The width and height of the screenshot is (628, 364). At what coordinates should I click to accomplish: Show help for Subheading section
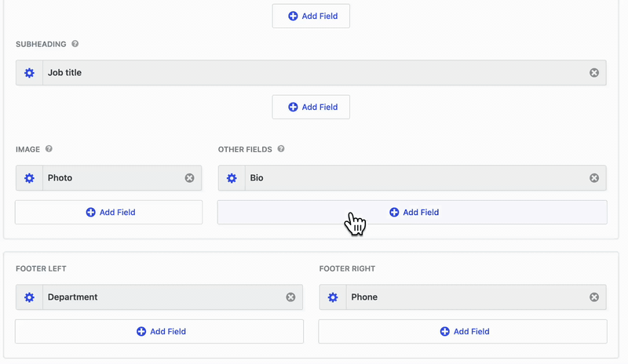[75, 44]
